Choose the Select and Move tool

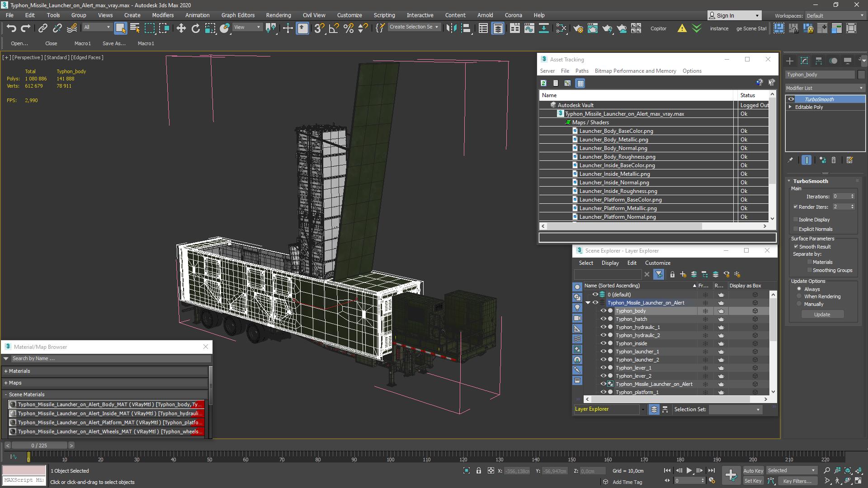[x=181, y=28]
